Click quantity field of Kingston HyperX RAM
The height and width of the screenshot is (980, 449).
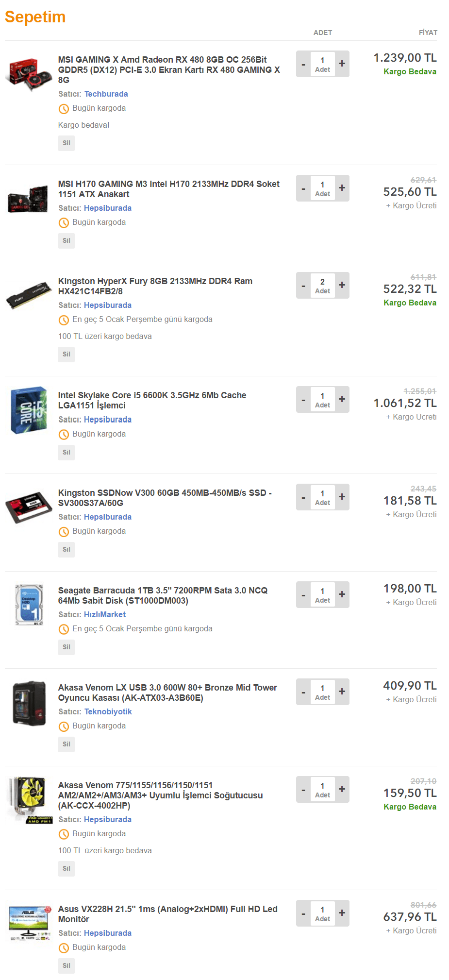[322, 286]
